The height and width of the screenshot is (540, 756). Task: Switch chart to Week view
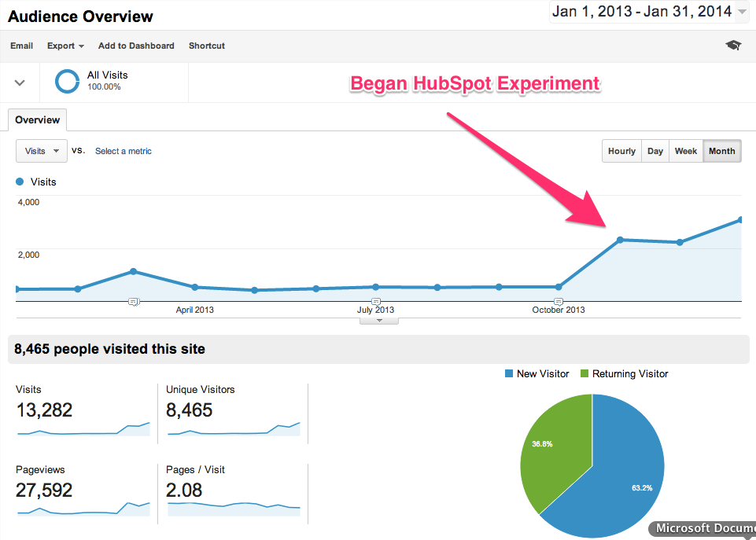686,151
